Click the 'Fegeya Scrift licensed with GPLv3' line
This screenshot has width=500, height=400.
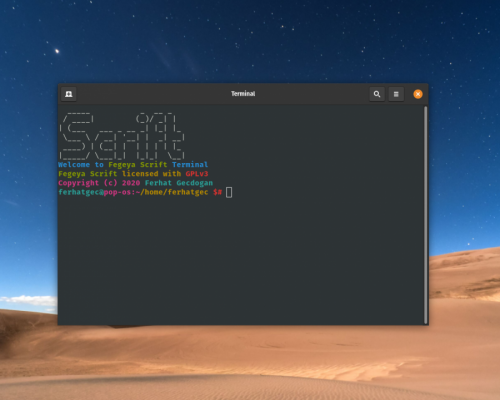(133, 174)
